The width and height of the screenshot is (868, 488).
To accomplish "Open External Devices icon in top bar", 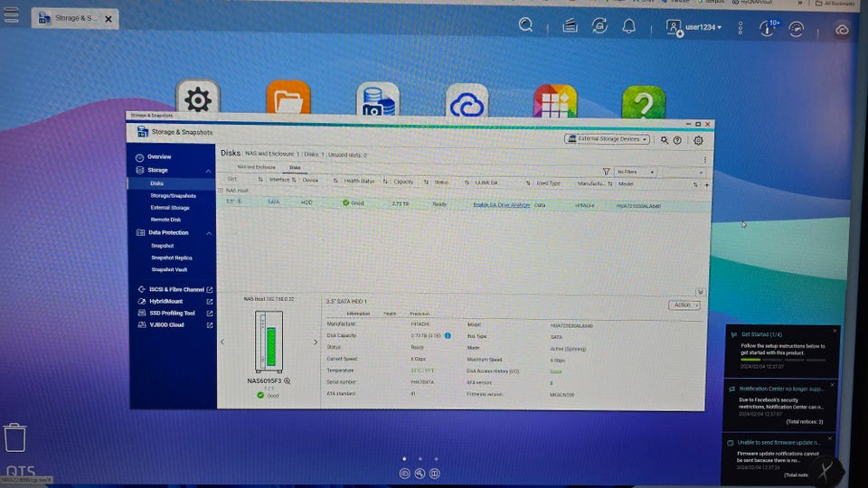I will [599, 26].
